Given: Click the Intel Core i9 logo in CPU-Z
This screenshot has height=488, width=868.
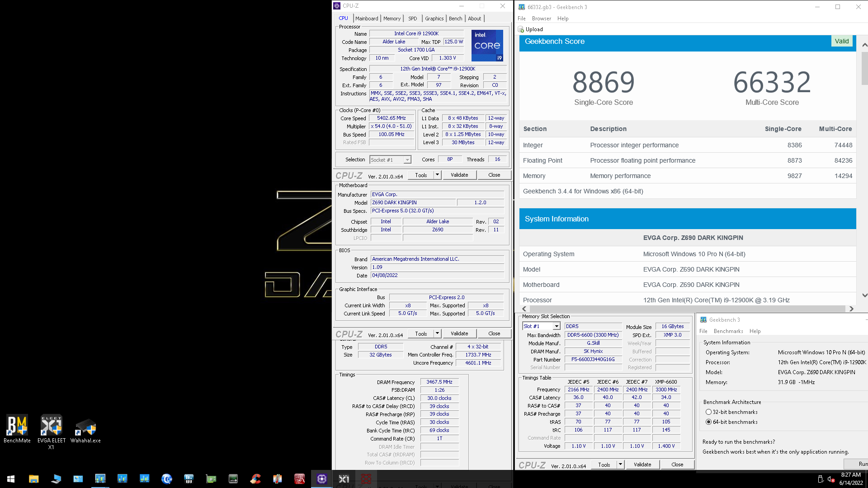Looking at the screenshot, I should point(487,45).
